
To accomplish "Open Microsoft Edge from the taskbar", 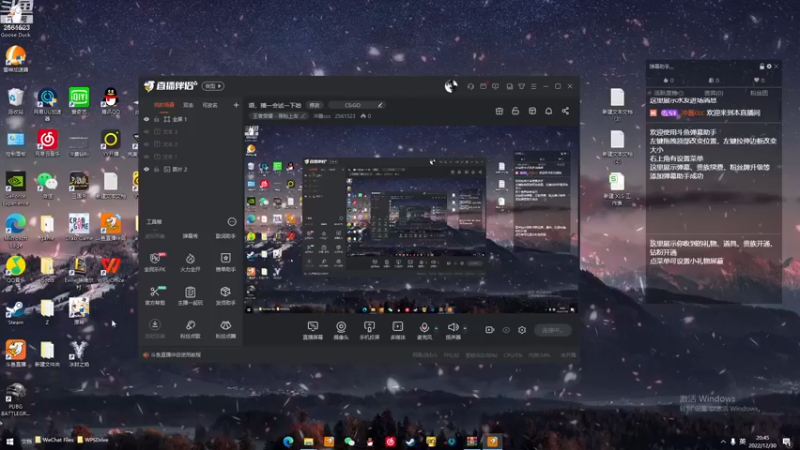I will [x=288, y=441].
